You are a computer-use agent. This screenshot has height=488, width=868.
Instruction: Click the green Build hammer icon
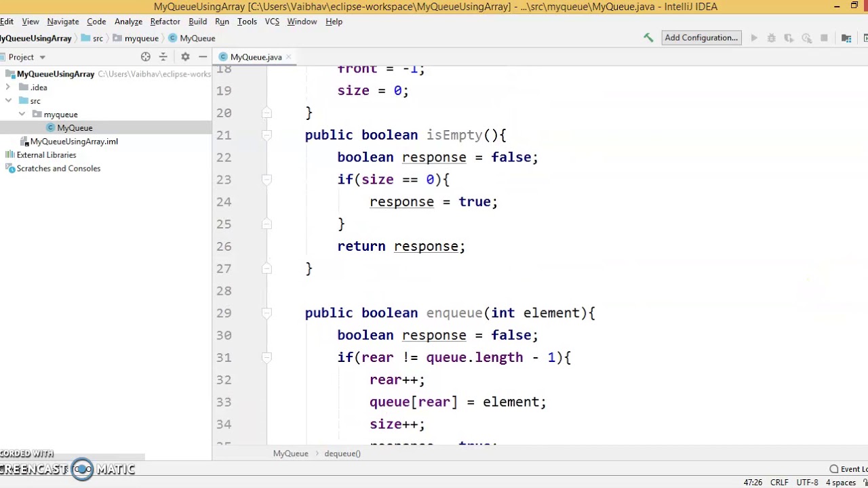click(648, 38)
